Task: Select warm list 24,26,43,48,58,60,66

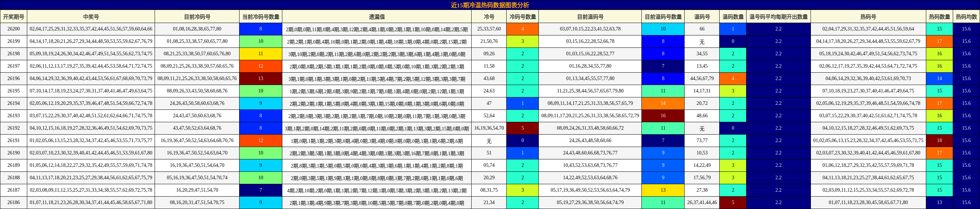Action: 590,141
